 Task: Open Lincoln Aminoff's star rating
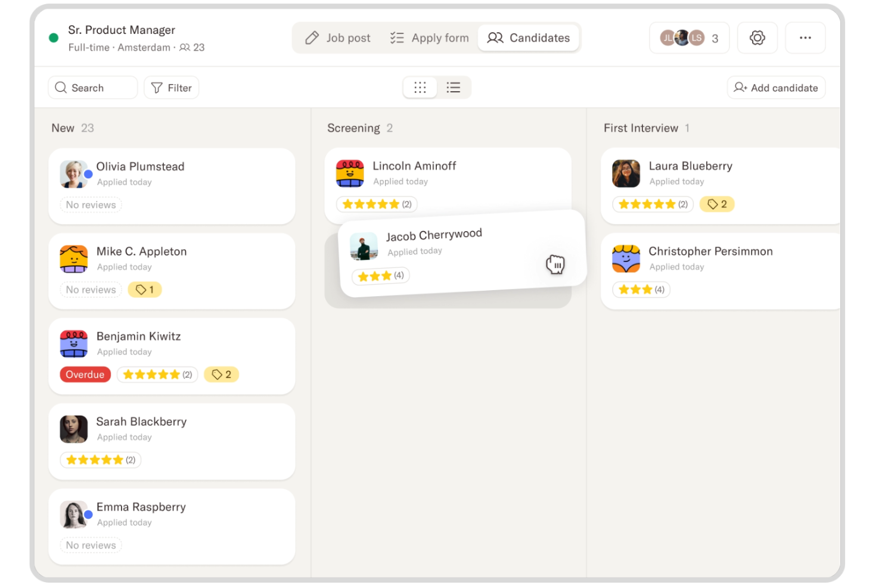[x=377, y=204]
